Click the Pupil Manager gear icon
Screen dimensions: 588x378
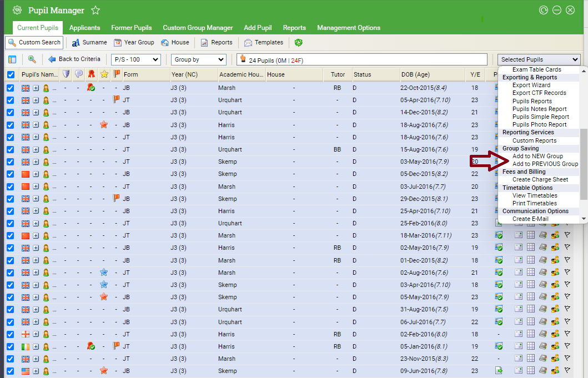coord(17,10)
